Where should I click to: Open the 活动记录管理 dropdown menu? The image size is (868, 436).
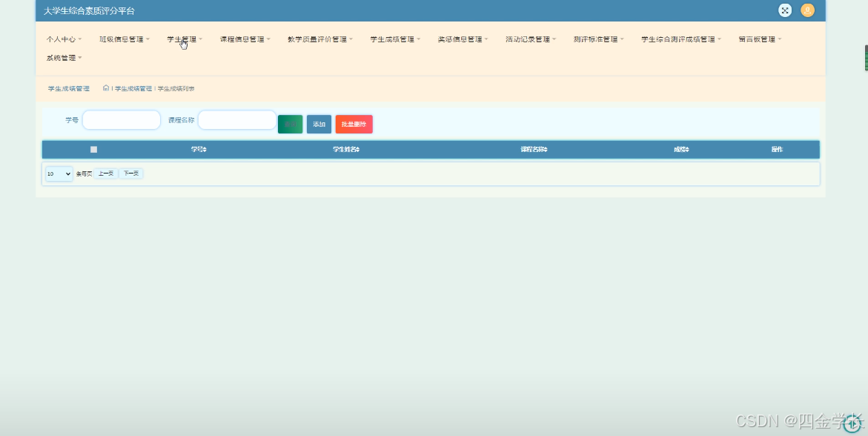[530, 39]
